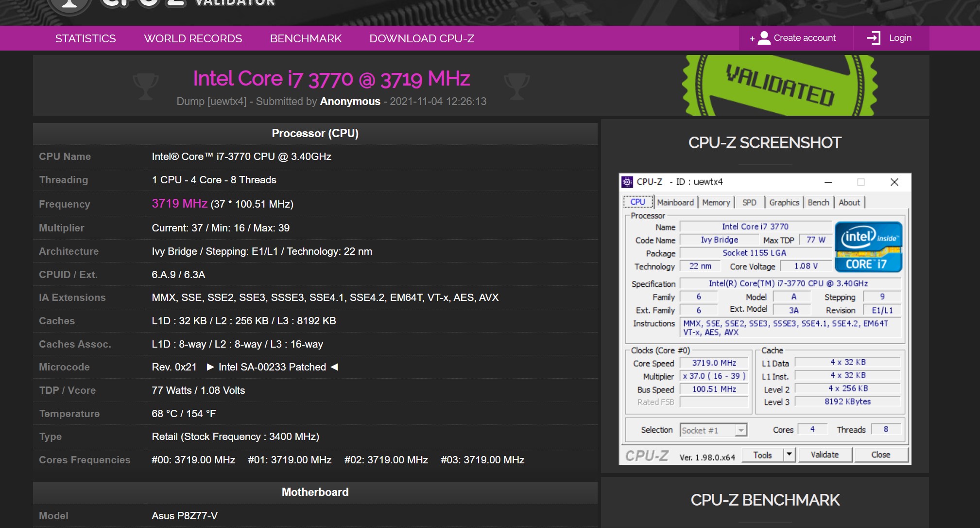Switch to the Bench tab

point(817,203)
